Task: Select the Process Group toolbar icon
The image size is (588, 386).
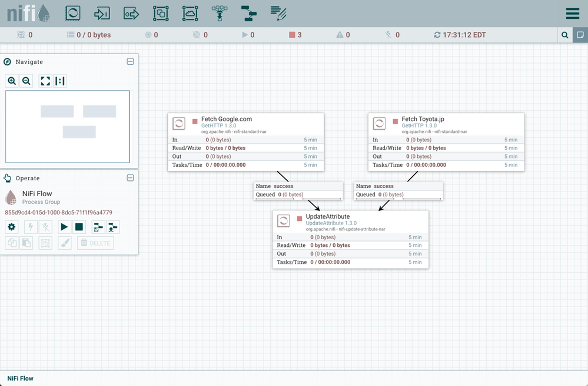Action: tap(161, 13)
